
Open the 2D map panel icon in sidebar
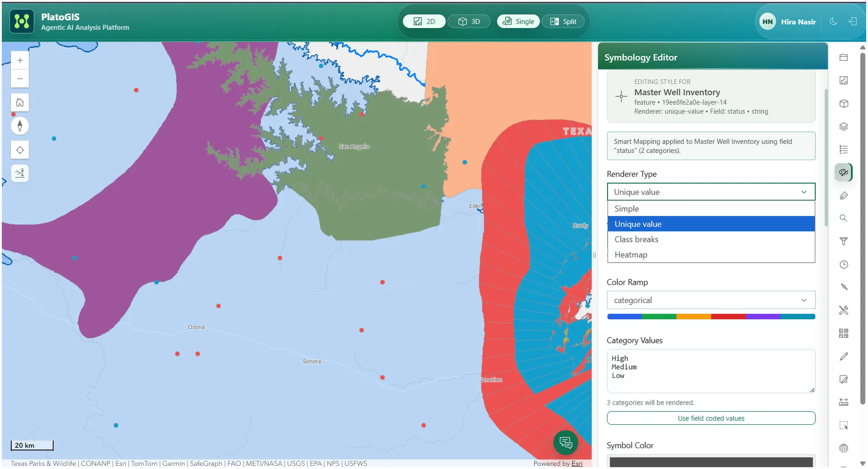(x=843, y=81)
